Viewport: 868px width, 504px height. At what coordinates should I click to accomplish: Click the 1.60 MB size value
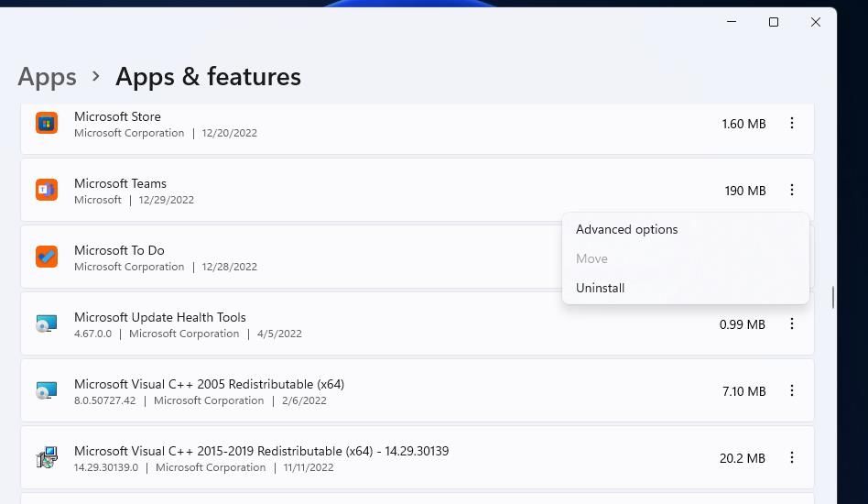point(743,124)
